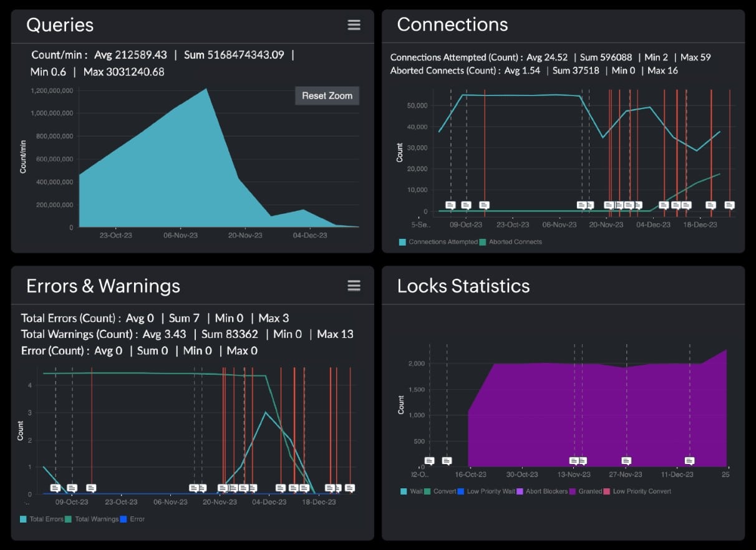Click rightmost annotation bubble in Connections chart
The image size is (756, 550).
coord(729,204)
